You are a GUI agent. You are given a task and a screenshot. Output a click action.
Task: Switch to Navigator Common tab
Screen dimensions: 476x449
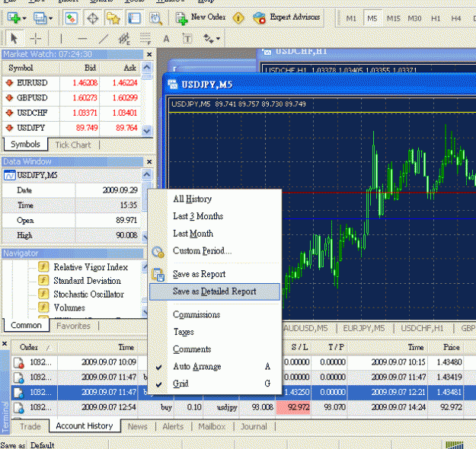click(x=26, y=325)
